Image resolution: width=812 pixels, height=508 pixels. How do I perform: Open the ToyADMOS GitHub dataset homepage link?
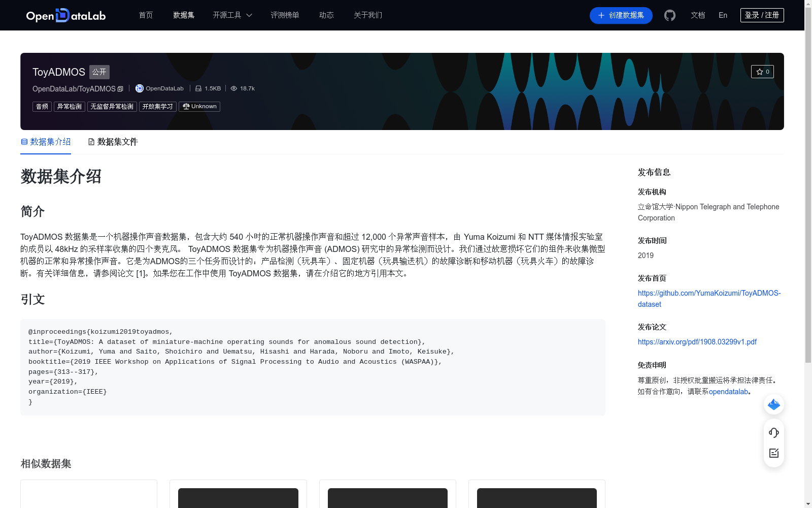pos(709,299)
